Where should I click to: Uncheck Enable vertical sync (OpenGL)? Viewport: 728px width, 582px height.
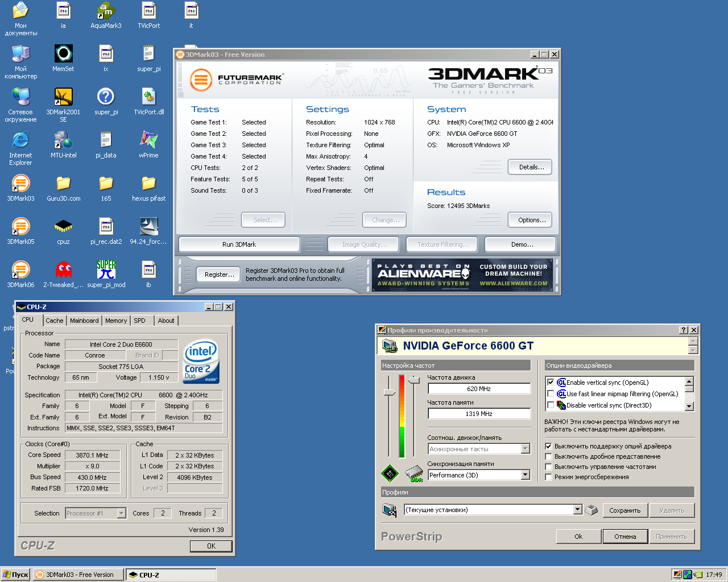[x=551, y=383]
